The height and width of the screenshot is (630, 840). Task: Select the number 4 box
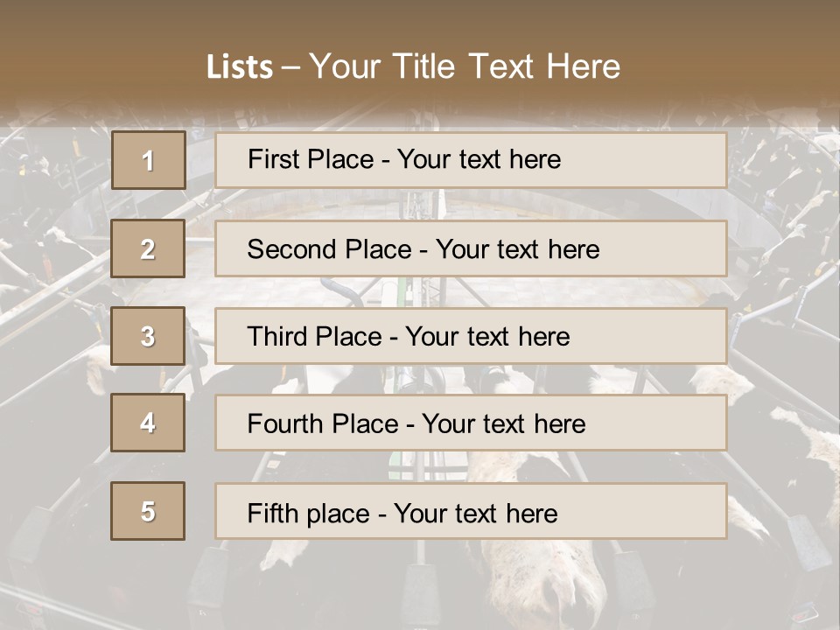(148, 423)
